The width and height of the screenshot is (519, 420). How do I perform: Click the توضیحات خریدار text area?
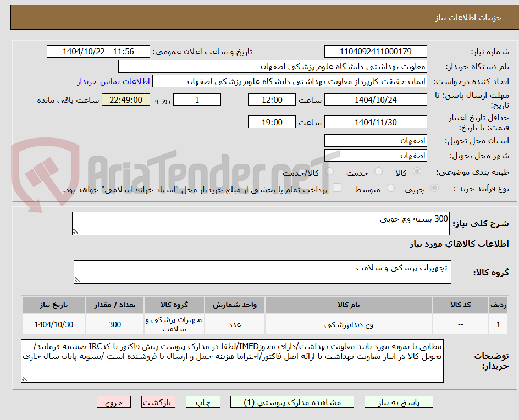coord(233,361)
